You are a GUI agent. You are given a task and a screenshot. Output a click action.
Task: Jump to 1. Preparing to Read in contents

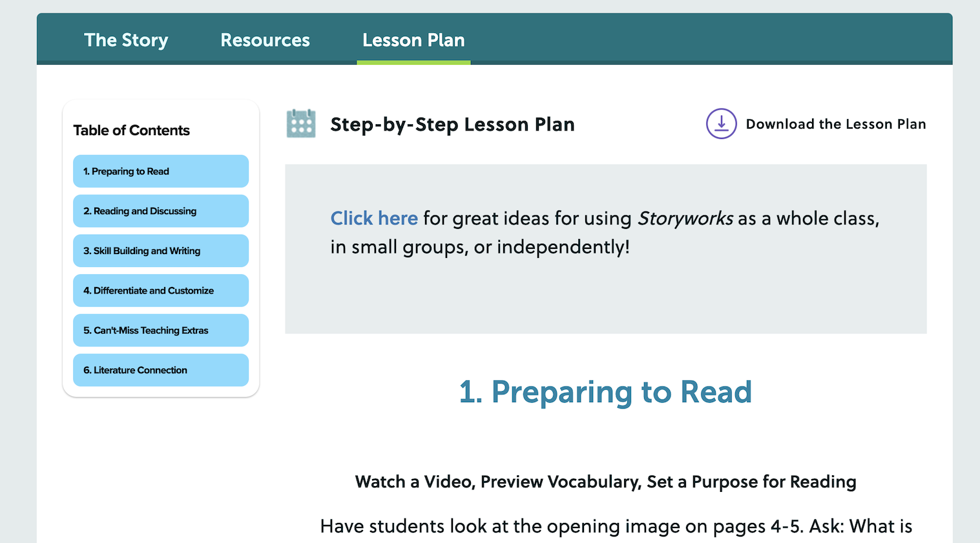click(160, 171)
